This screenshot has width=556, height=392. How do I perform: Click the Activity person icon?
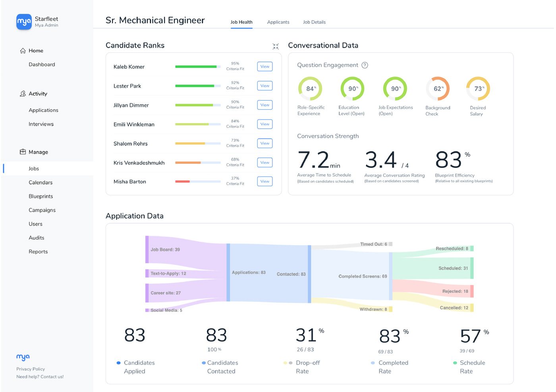[x=23, y=94]
